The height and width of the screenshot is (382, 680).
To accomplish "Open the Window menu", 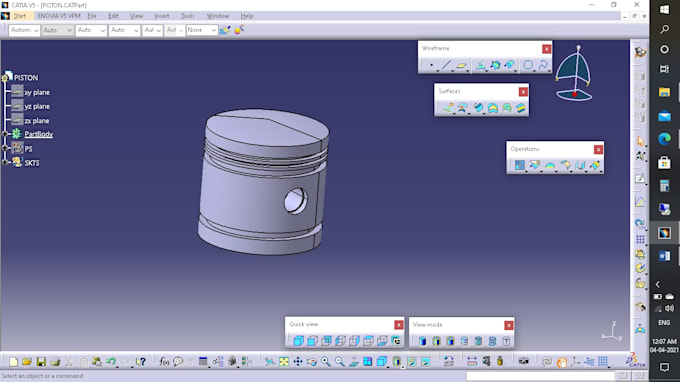I will pyautogui.click(x=218, y=16).
